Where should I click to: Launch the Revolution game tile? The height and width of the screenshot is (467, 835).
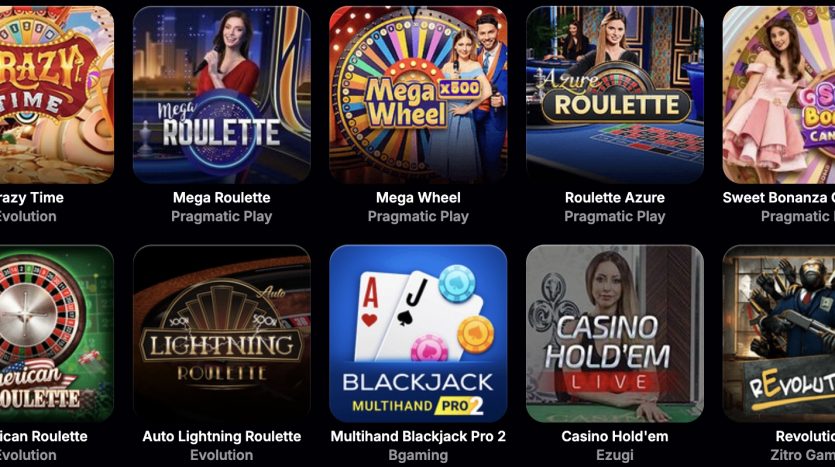point(779,333)
